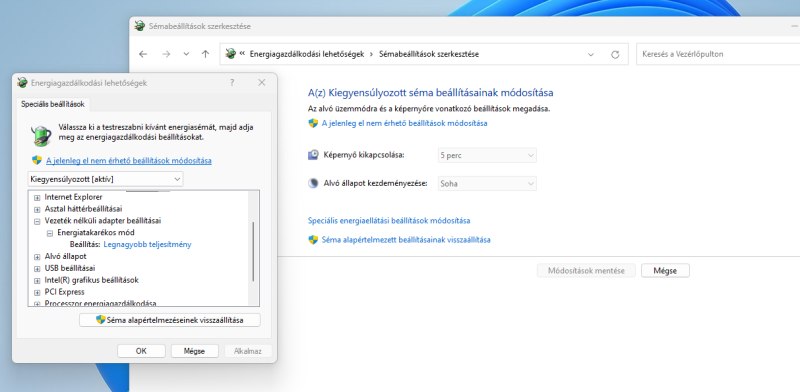800x392 pixels.
Task: Open address bar history dropdown
Action: point(591,54)
